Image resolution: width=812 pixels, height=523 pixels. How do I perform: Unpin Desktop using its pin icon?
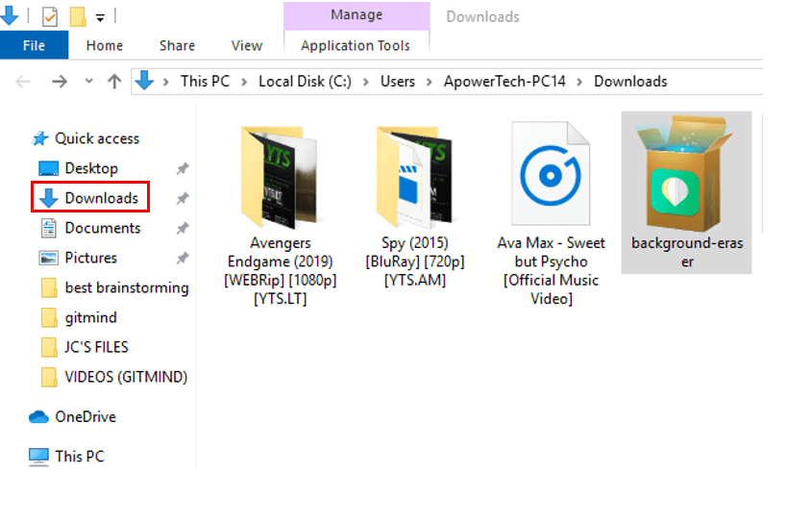[x=183, y=168]
